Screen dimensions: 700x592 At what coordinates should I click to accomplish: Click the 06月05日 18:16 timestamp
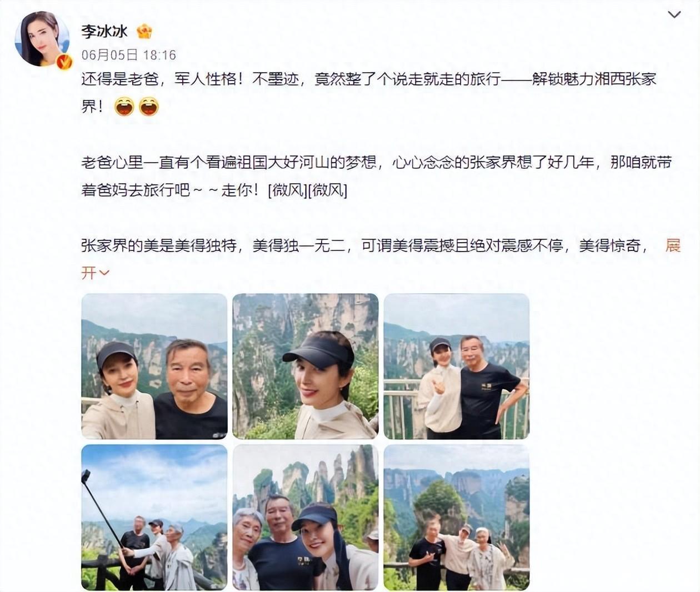pos(128,55)
